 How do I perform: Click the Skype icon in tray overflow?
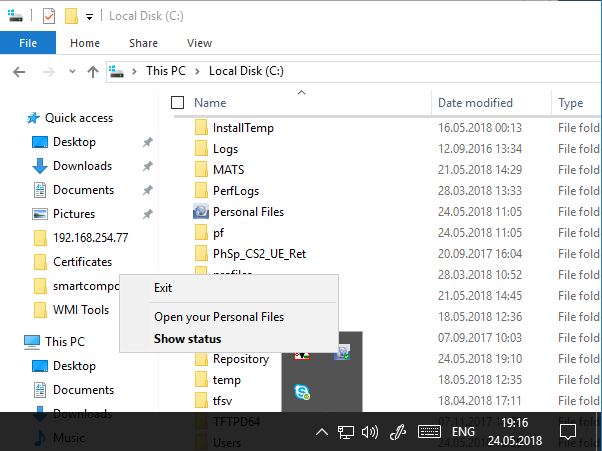click(301, 392)
